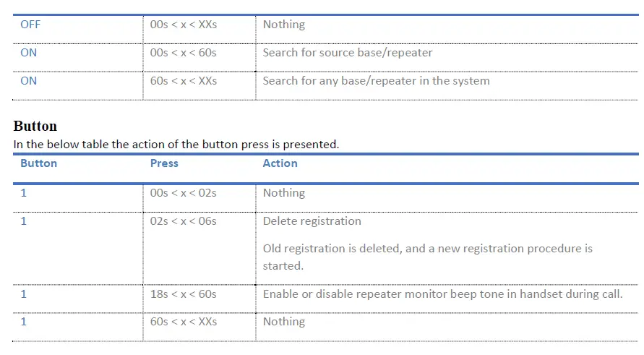Viewport: 644px width, 355px height.
Task: Click the "00s < x < 02s" press duration
Action: coord(184,193)
